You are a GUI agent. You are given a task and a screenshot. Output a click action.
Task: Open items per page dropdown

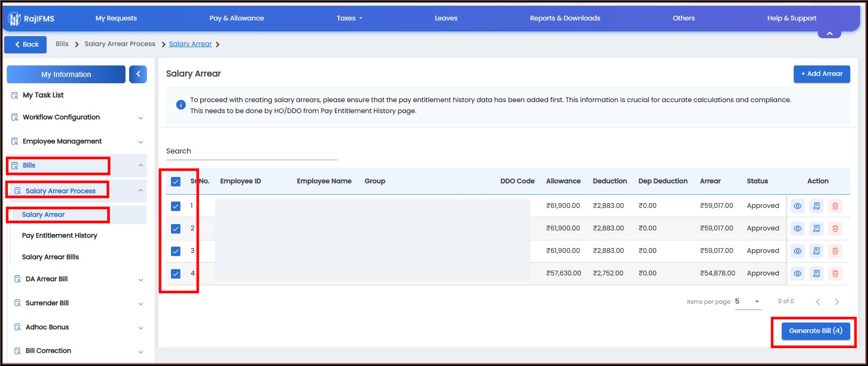pos(748,302)
